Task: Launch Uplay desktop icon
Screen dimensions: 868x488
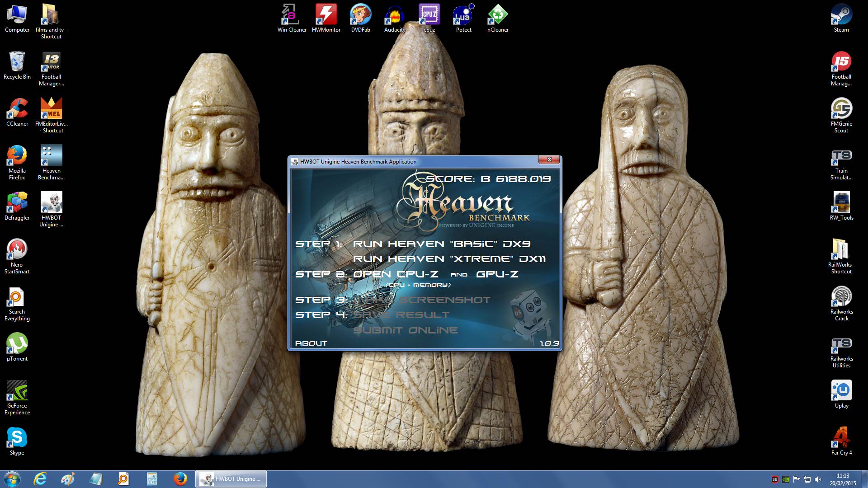Action: (841, 394)
